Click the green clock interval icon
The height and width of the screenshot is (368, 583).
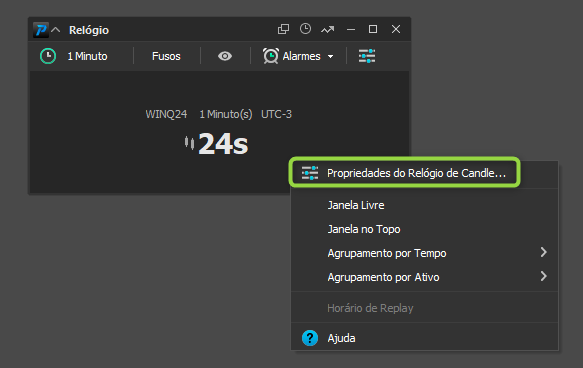[48, 56]
